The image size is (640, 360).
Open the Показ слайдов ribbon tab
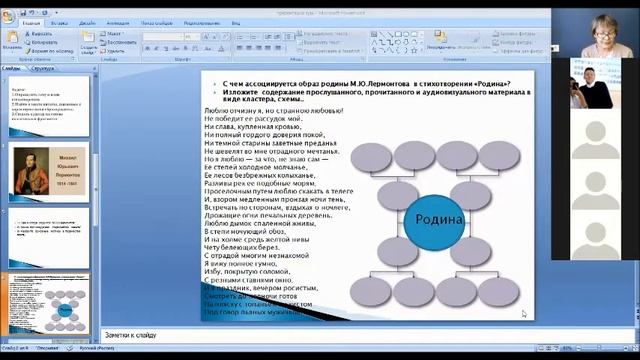click(157, 23)
